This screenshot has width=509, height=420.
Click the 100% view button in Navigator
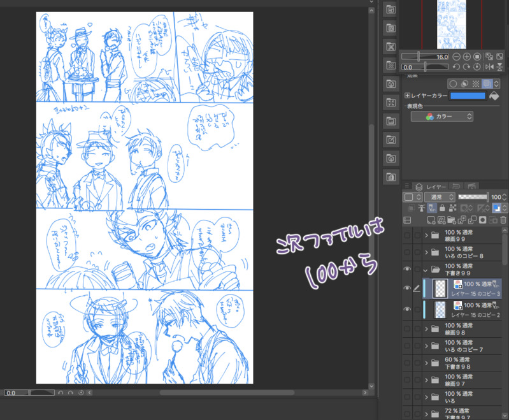477,57
